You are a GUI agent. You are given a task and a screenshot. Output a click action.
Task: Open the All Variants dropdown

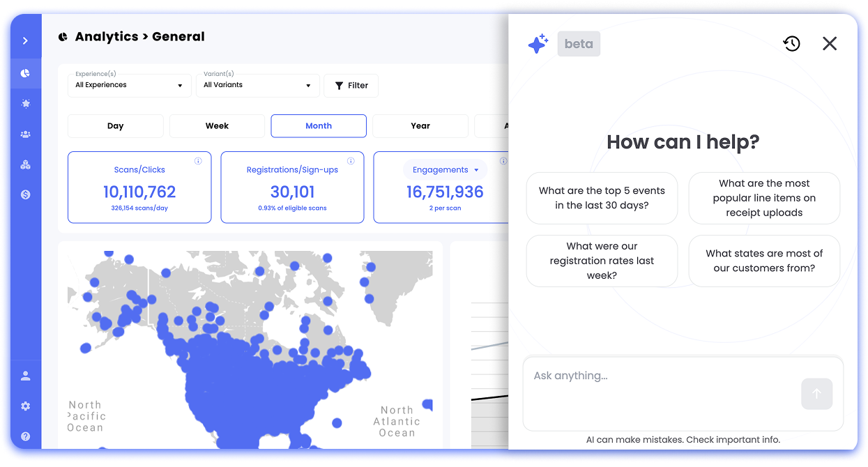click(x=257, y=85)
